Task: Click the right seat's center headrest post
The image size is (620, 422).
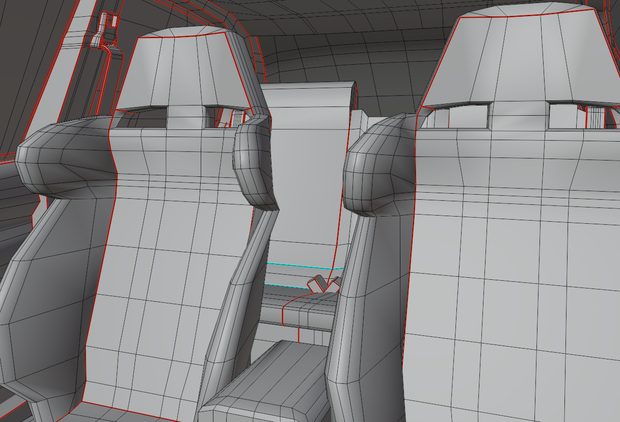Action: pos(518,115)
